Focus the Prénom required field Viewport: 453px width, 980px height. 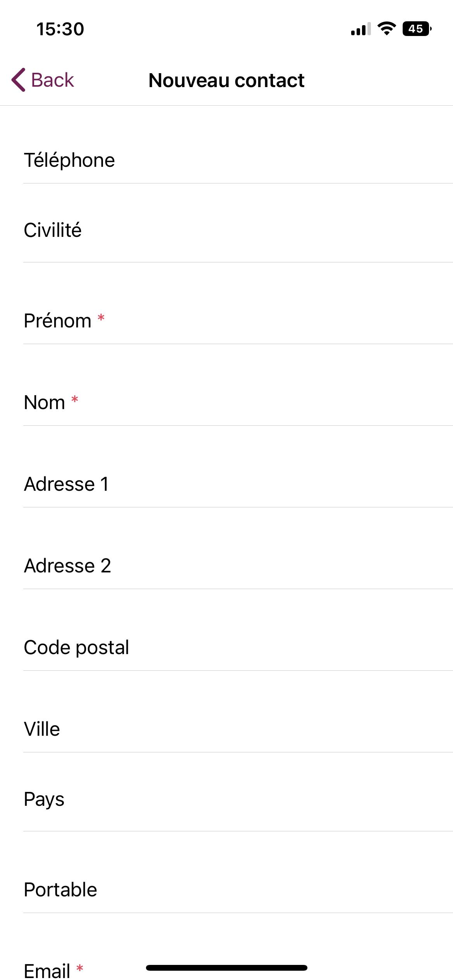238,320
